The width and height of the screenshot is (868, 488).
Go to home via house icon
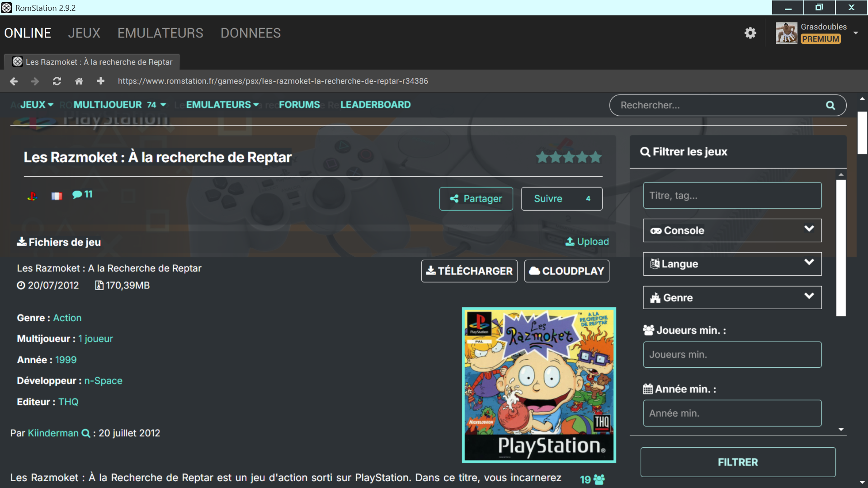click(x=79, y=81)
